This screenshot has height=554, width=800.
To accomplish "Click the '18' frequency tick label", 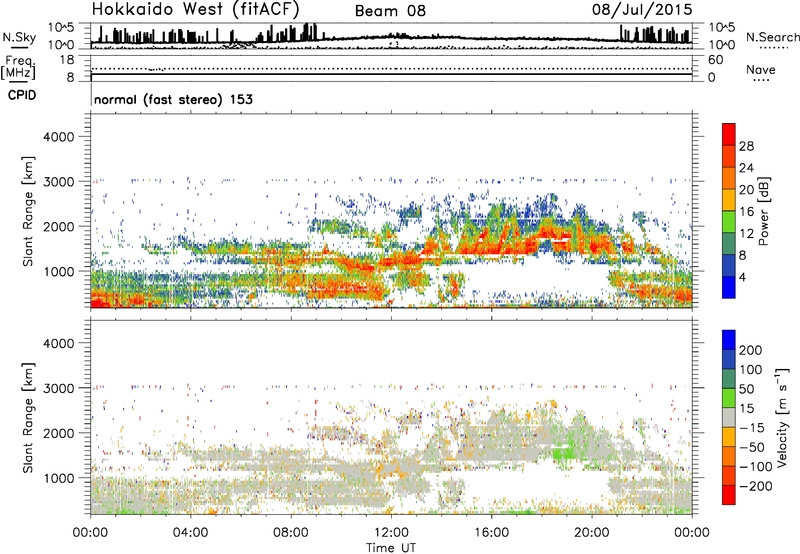I will 66,60.
